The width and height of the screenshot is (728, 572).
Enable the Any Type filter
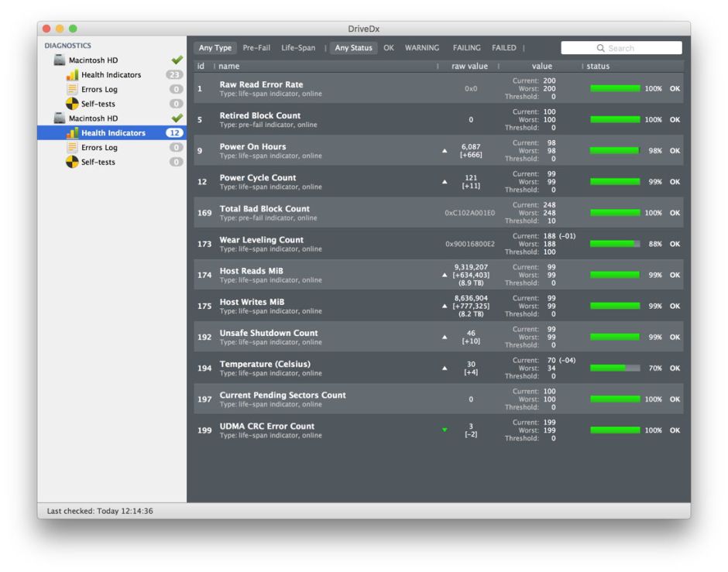click(x=215, y=48)
